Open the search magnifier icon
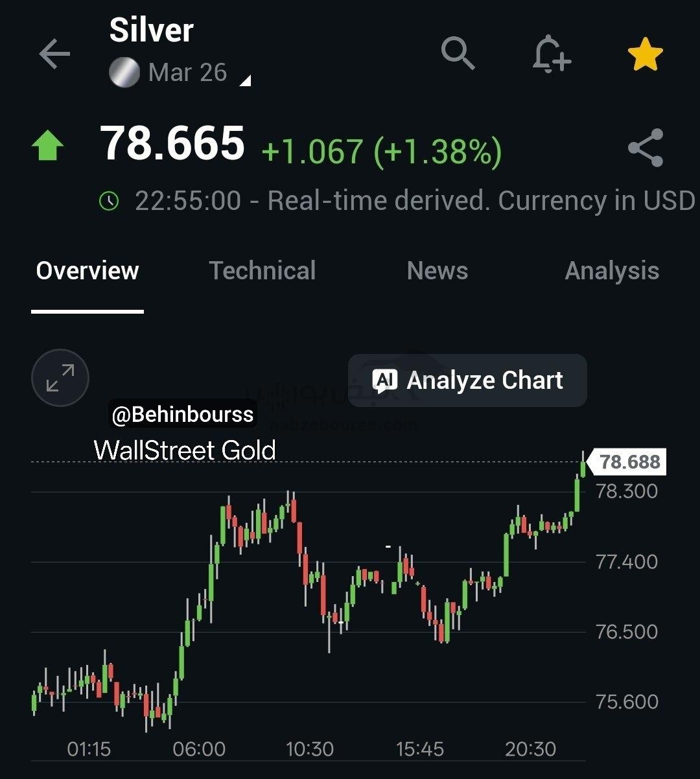 click(x=458, y=53)
